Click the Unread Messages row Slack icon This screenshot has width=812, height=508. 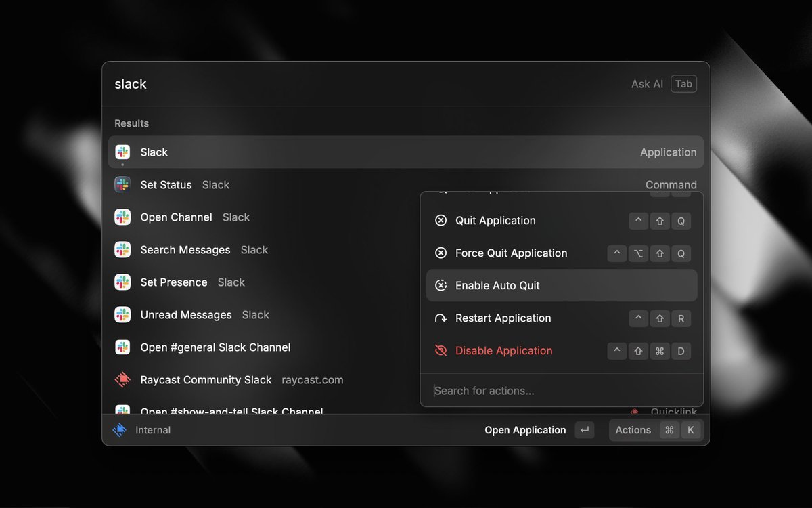pyautogui.click(x=122, y=315)
